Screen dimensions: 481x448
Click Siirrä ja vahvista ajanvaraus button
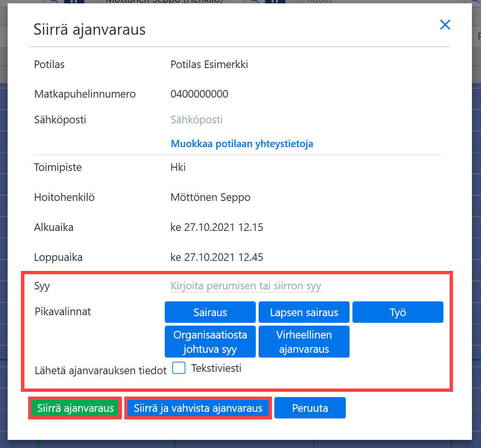[x=198, y=408]
